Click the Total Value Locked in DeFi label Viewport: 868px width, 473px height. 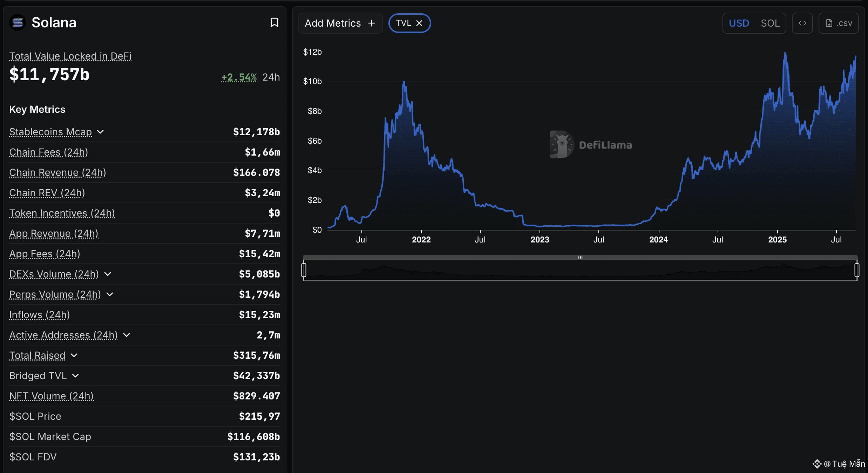tap(70, 56)
